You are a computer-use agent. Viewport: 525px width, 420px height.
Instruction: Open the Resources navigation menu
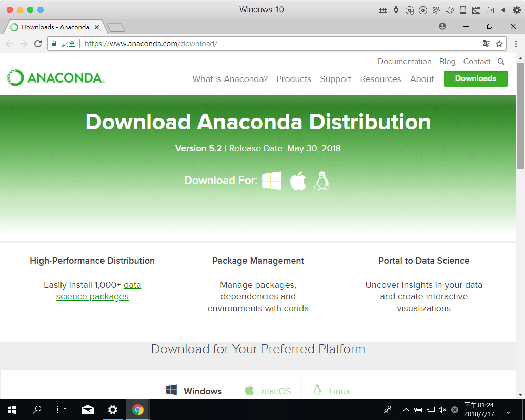pos(380,79)
